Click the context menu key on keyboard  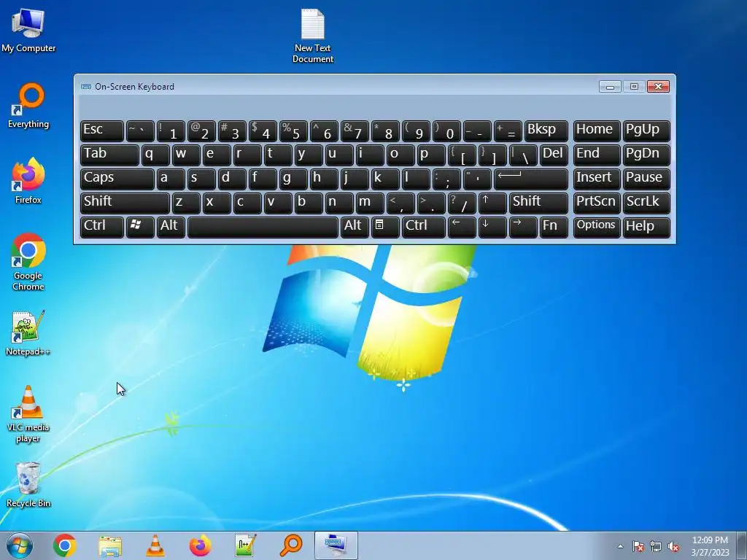385,227
